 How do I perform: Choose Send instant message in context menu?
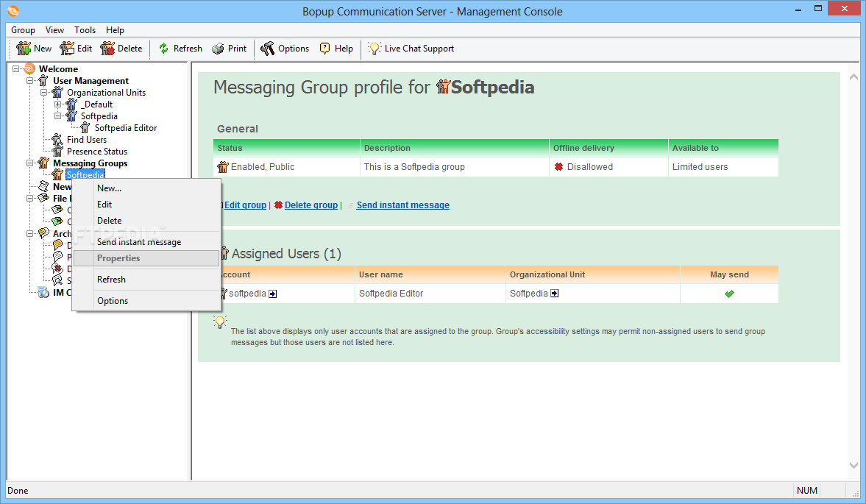(x=146, y=242)
